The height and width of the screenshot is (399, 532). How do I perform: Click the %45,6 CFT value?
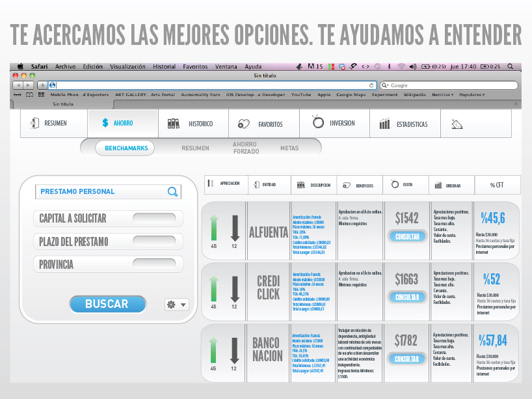pos(493,218)
